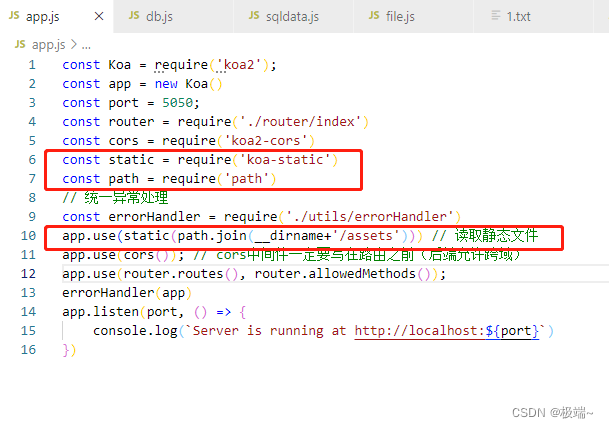Click the JS icon on the file.js tab

tap(374, 15)
